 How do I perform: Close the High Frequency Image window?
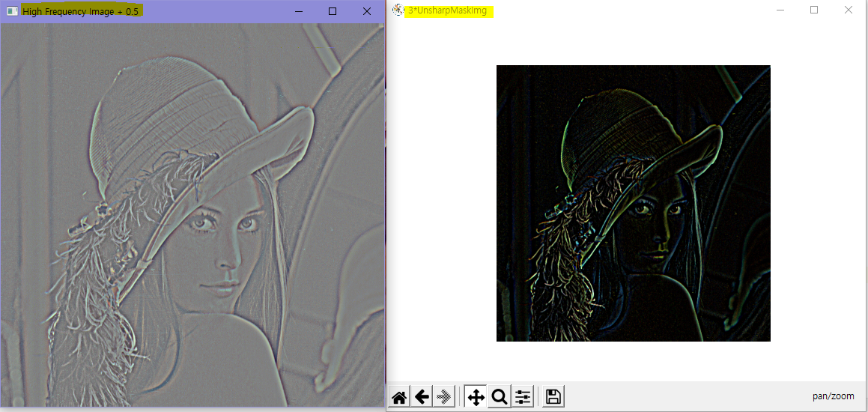click(x=366, y=11)
